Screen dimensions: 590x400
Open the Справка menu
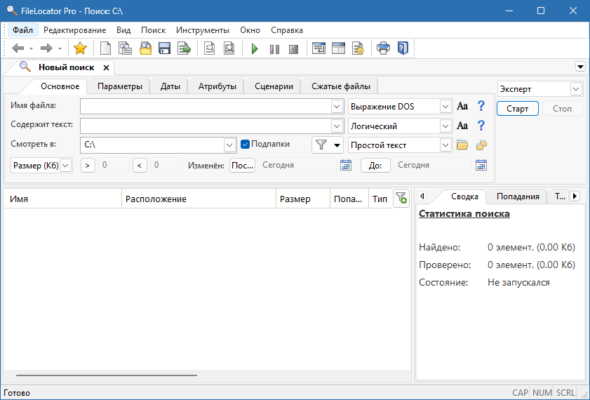[287, 30]
